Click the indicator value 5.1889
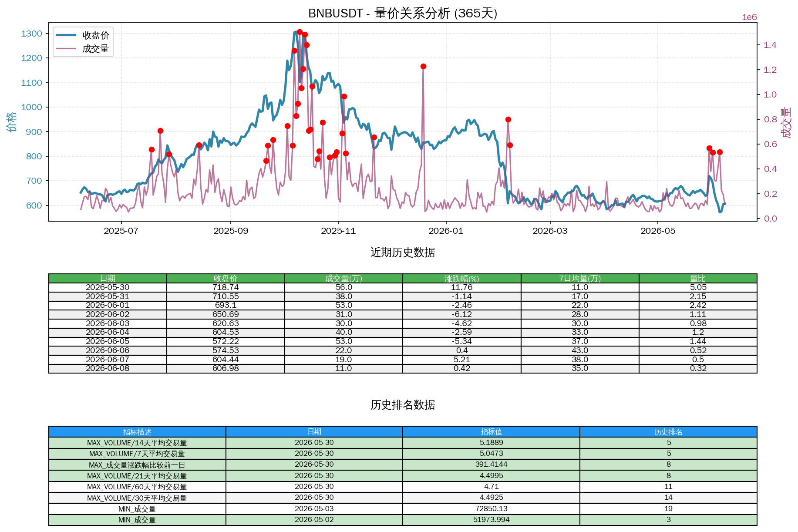 (492, 443)
